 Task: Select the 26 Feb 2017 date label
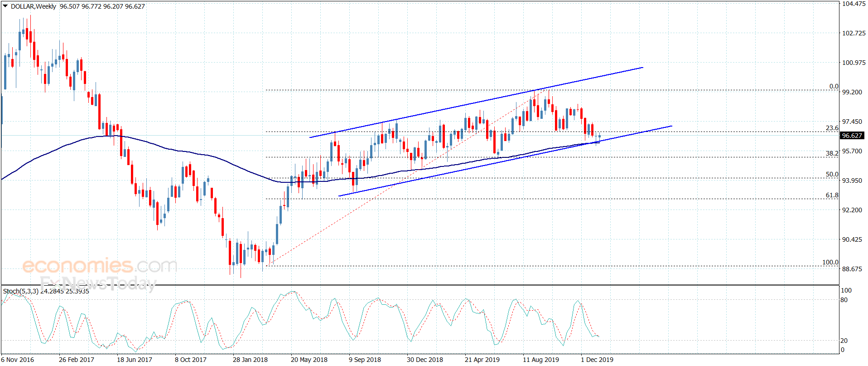tap(77, 360)
